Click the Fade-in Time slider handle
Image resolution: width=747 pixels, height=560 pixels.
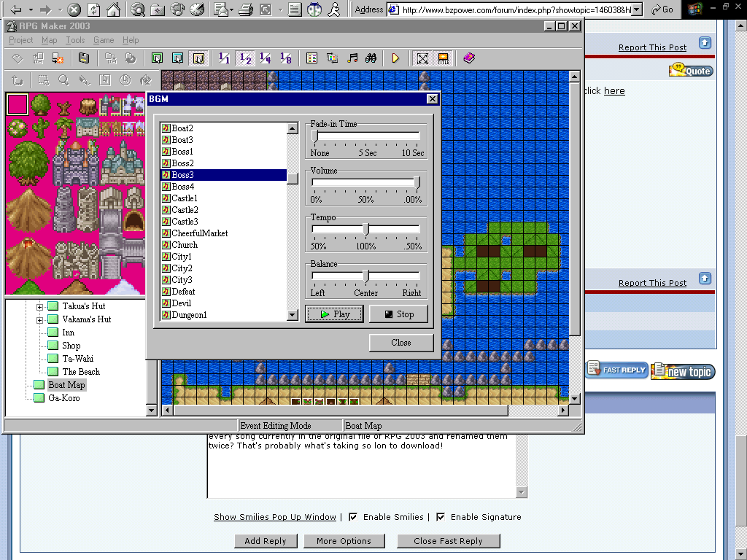click(315, 136)
